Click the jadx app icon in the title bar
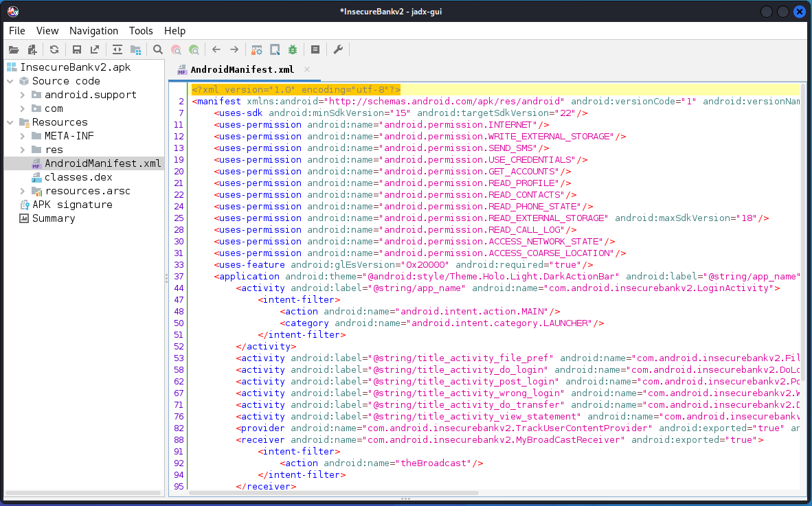 [x=13, y=12]
